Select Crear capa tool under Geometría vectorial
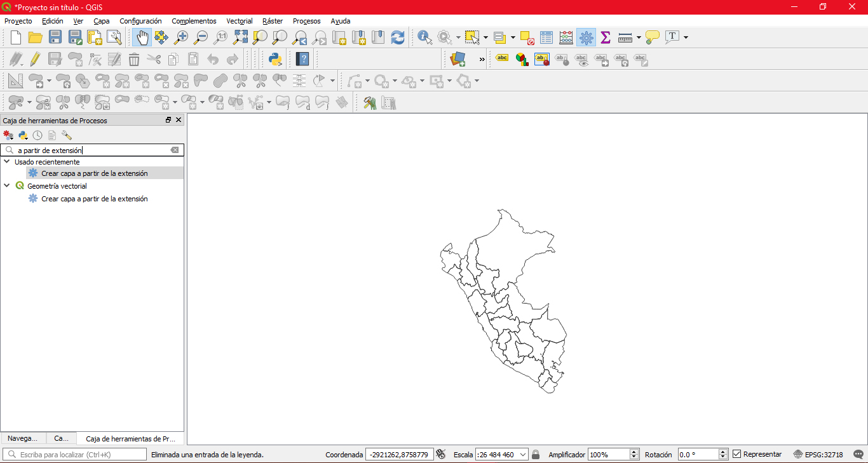This screenshot has width=868, height=463. pyautogui.click(x=94, y=199)
